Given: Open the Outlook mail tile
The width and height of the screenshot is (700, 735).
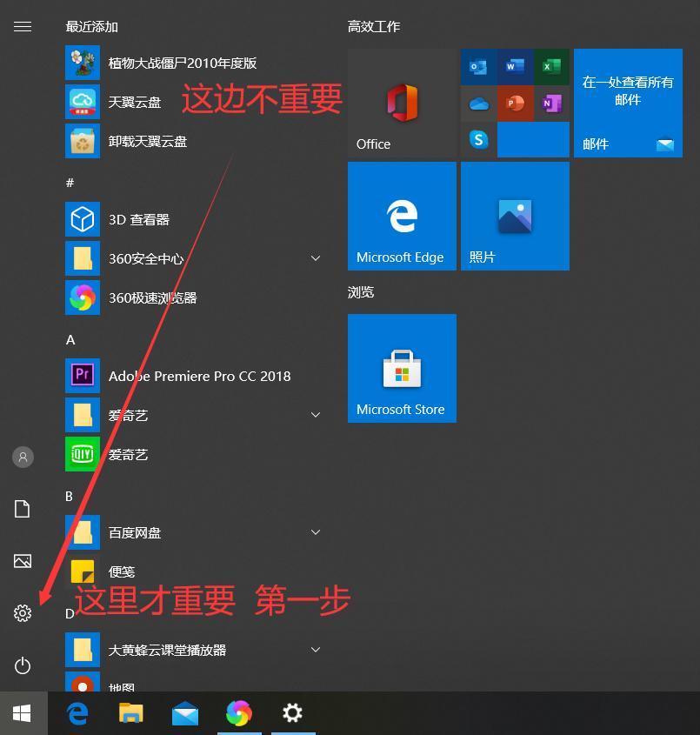Looking at the screenshot, I should click(478, 66).
